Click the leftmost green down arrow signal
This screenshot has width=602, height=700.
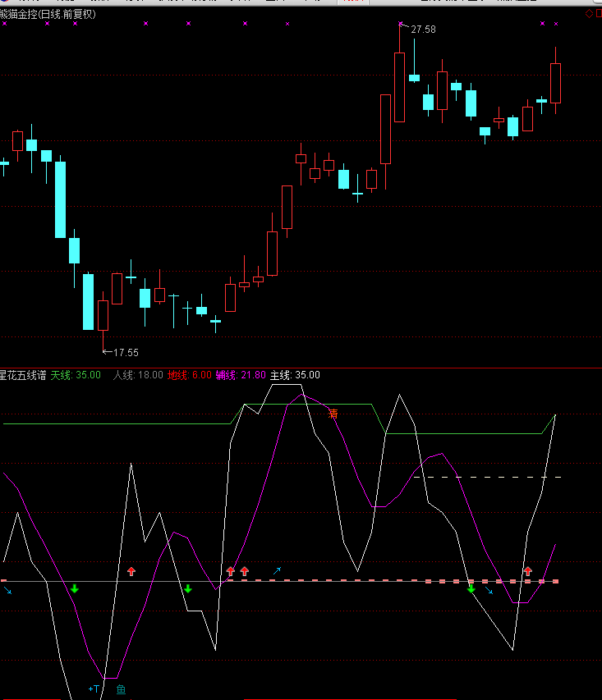tap(75, 589)
